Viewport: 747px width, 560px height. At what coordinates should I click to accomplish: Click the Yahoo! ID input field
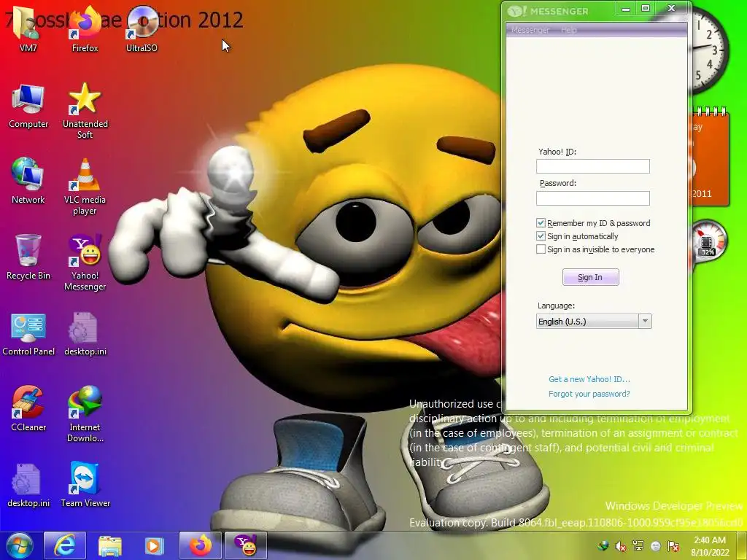pyautogui.click(x=592, y=166)
